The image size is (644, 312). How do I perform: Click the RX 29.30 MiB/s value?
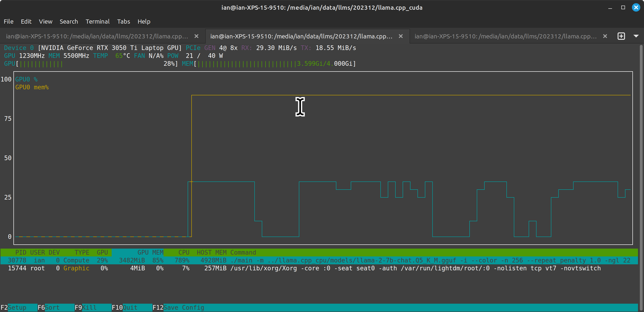tap(269, 48)
